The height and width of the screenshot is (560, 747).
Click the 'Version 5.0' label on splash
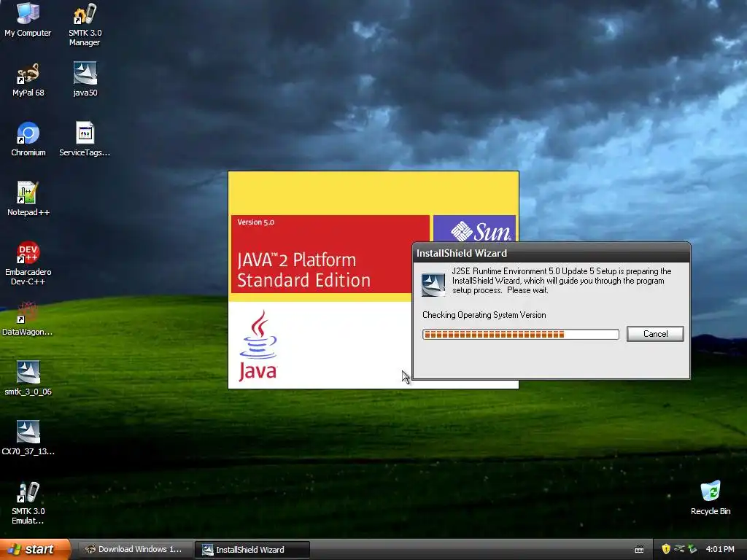pos(256,222)
